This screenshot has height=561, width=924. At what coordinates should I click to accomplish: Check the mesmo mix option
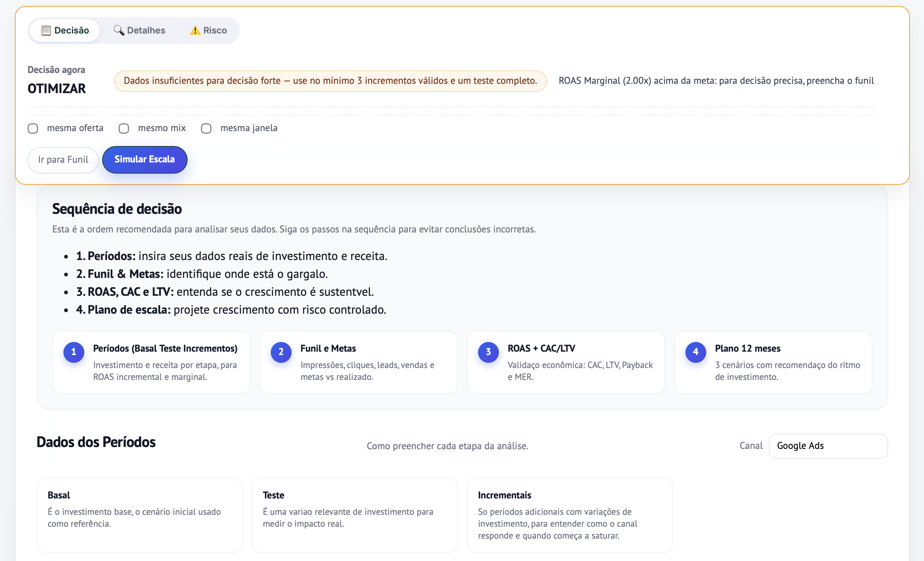[124, 129]
